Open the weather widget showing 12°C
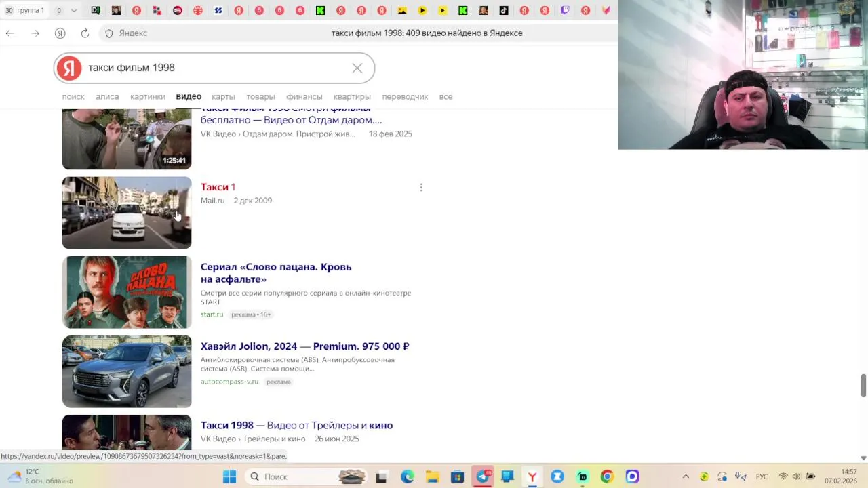The height and width of the screenshot is (488, 868). coord(41,476)
